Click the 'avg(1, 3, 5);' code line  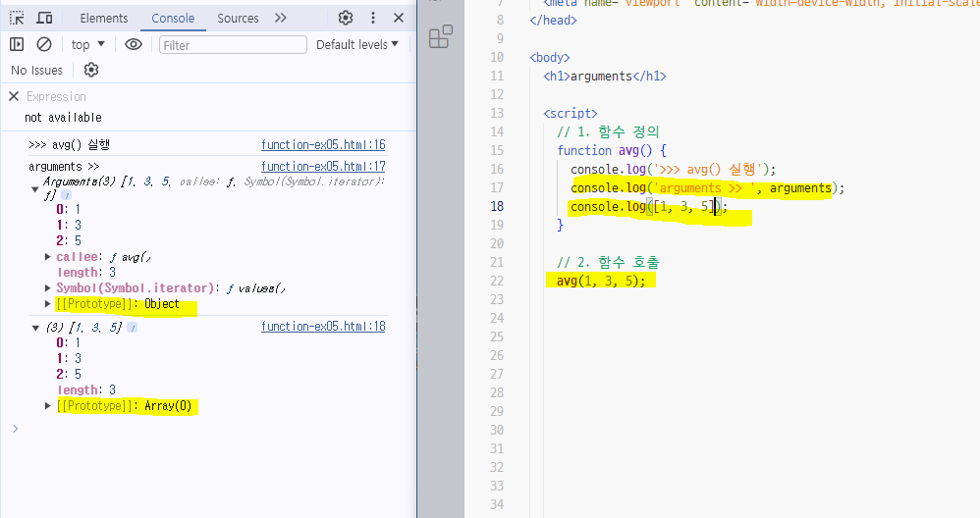click(601, 281)
